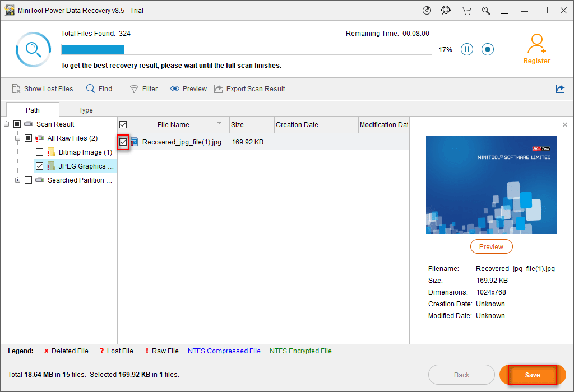Open the shopping cart icon
This screenshot has width=574, height=392.
(466, 11)
